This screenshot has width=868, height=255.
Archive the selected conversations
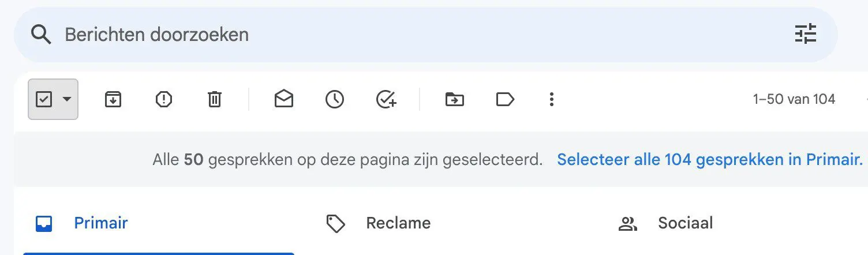coord(113,100)
